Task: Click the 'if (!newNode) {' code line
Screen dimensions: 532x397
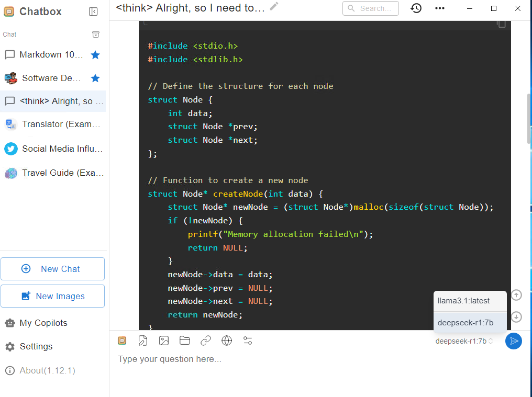Action: 205,221
